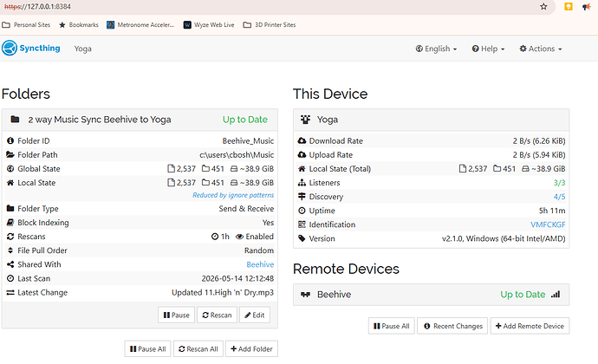Expand the Beehive remote device panel
Screen dimensions: 598x364
click(x=431, y=294)
